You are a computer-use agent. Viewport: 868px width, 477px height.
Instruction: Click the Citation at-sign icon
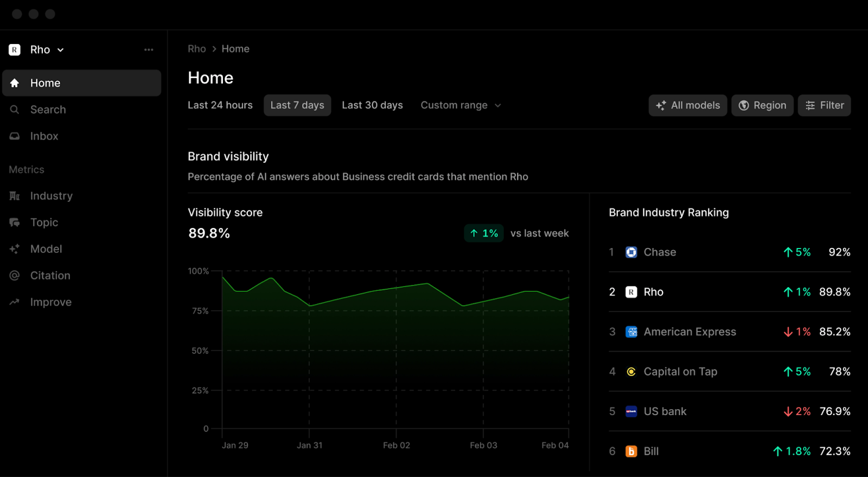click(15, 276)
